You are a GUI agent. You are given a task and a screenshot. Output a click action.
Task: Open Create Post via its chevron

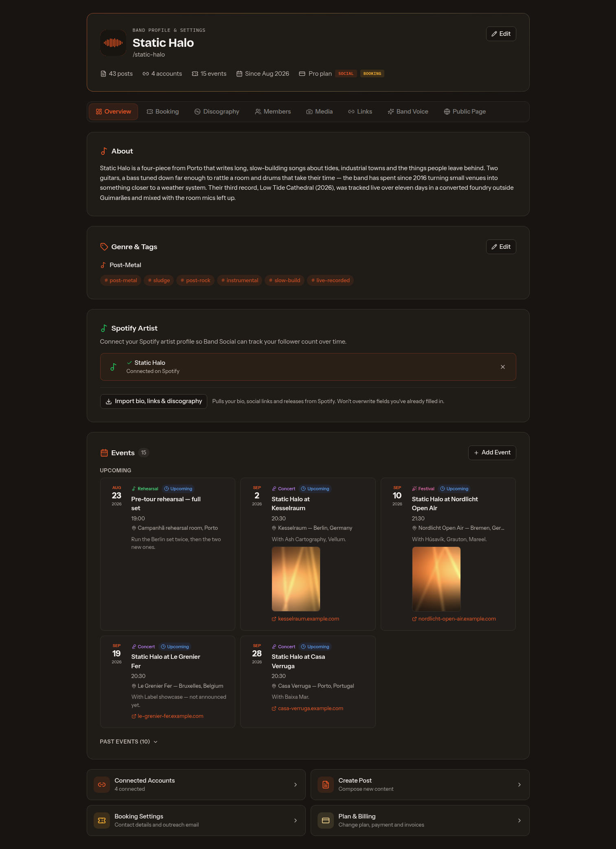[x=520, y=785]
